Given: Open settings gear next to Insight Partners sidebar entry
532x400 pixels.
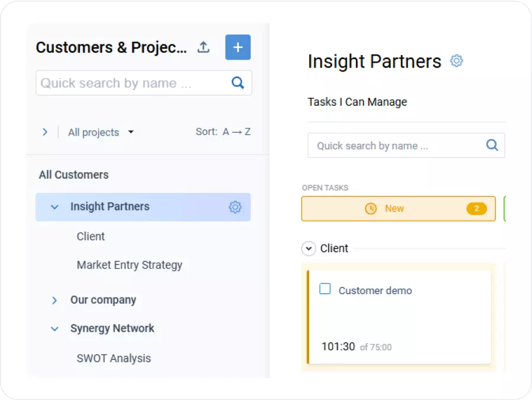Looking at the screenshot, I should pos(235,207).
